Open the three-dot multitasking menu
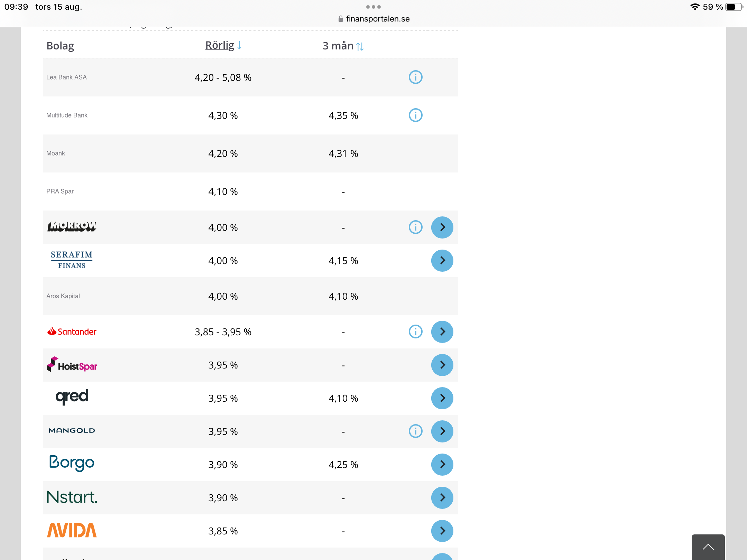Screen dimensions: 747x560 [x=373, y=7]
